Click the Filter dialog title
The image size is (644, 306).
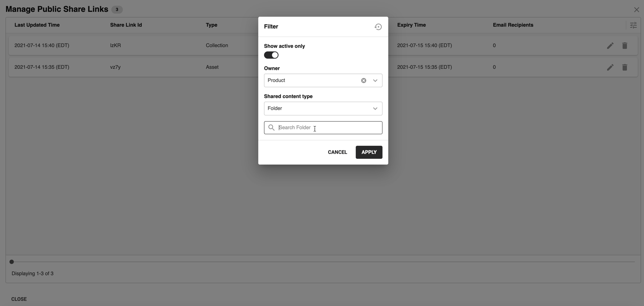click(271, 27)
